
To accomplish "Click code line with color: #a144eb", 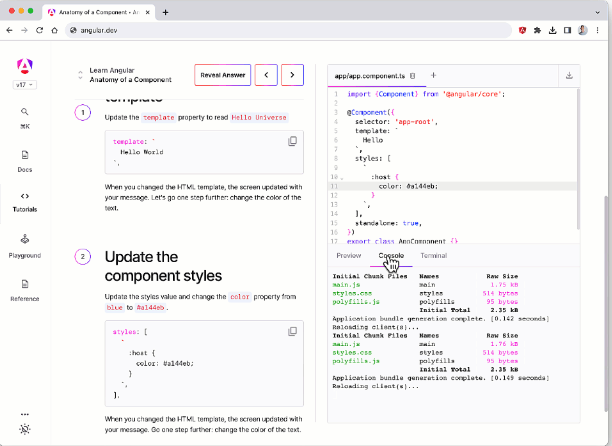I will pyautogui.click(x=408, y=186).
